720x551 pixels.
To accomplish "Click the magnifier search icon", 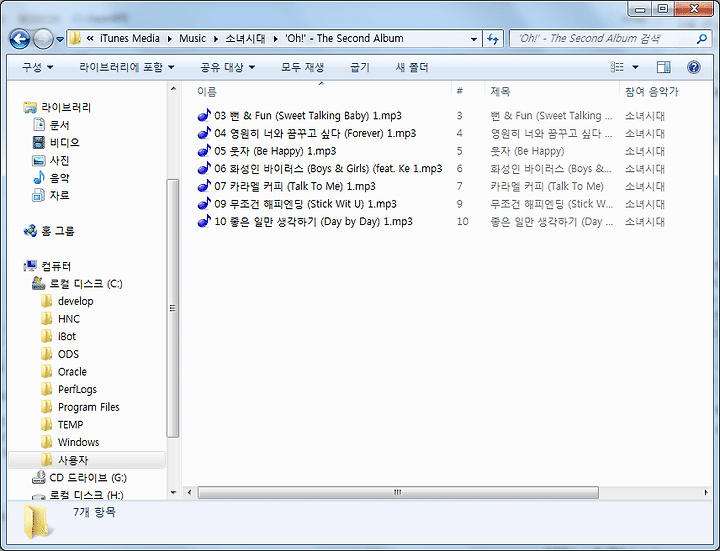I will pyautogui.click(x=701, y=39).
